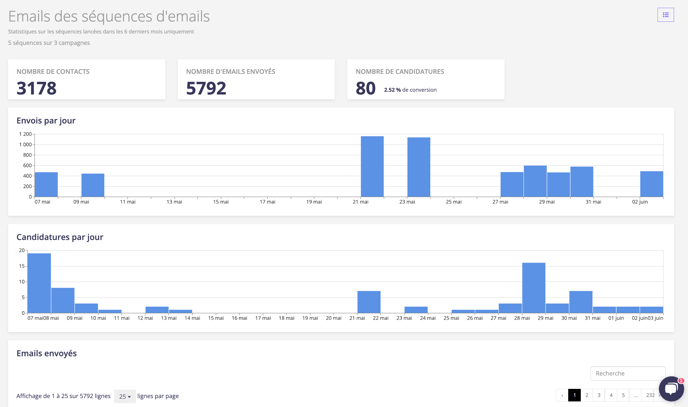Click the 28 mai bar in Candidatures chart
The height and width of the screenshot is (407, 688).
(533, 288)
